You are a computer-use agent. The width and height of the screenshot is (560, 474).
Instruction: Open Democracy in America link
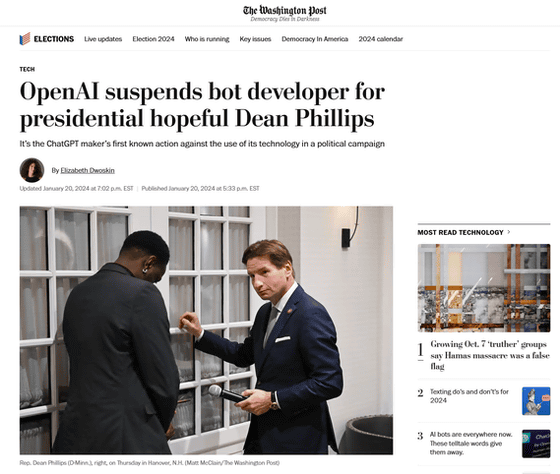(315, 39)
